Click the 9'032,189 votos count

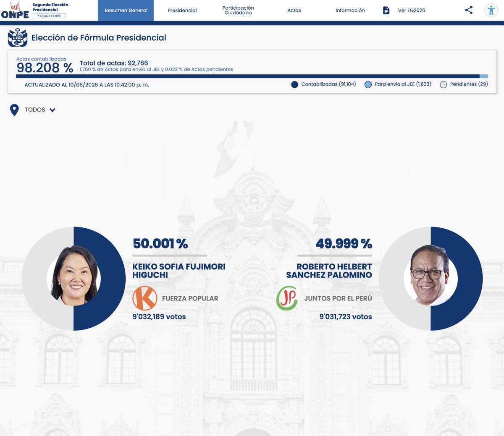(159, 317)
